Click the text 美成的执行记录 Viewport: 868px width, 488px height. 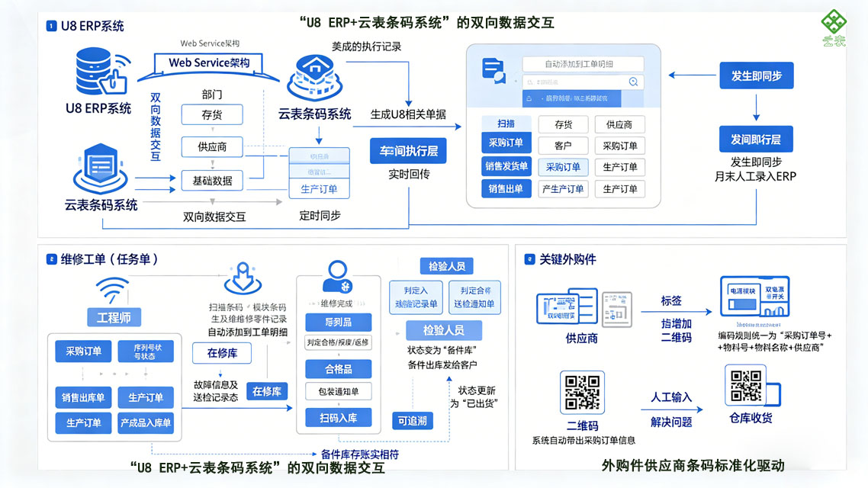pyautogui.click(x=366, y=47)
